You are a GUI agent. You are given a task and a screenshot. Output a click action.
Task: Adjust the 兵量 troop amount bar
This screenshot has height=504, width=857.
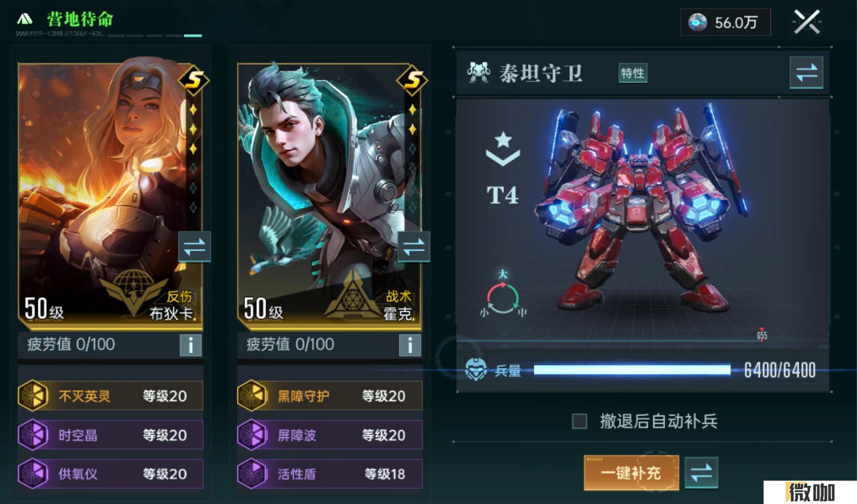(632, 370)
